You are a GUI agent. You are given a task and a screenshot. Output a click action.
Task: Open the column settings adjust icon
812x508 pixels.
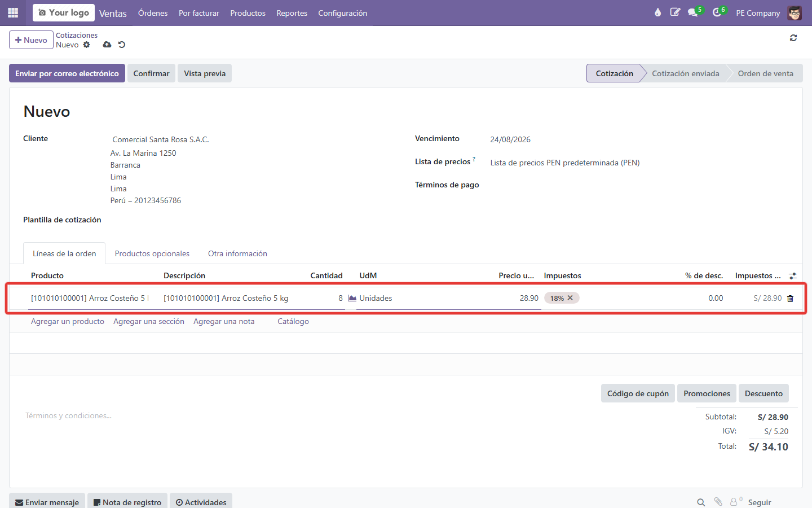tap(793, 276)
